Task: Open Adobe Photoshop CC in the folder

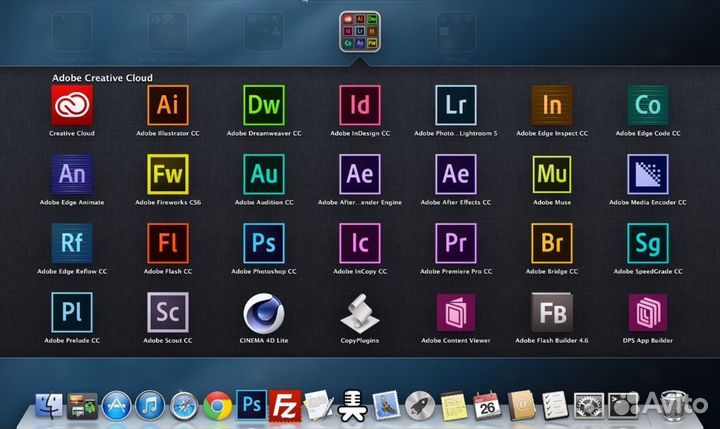Action: click(x=264, y=243)
